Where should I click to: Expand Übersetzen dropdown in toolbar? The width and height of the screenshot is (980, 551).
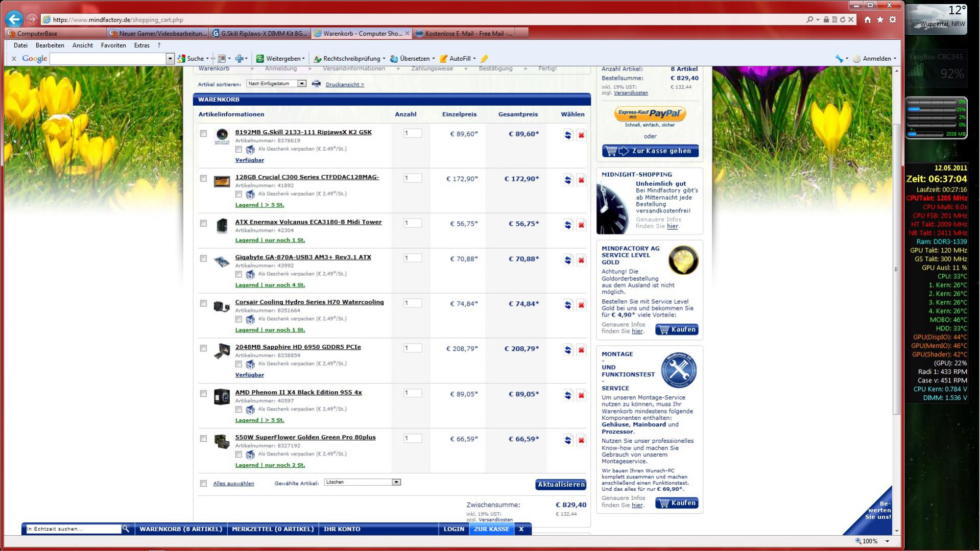[434, 59]
